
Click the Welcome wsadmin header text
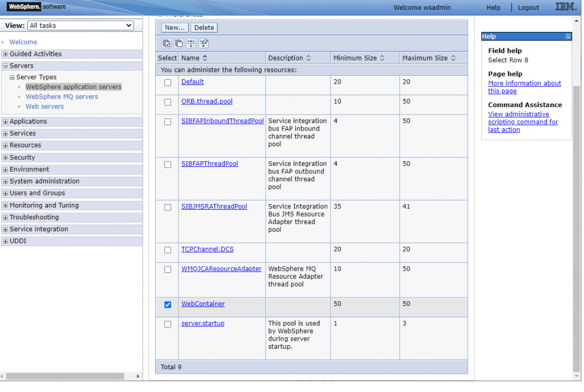tap(422, 7)
